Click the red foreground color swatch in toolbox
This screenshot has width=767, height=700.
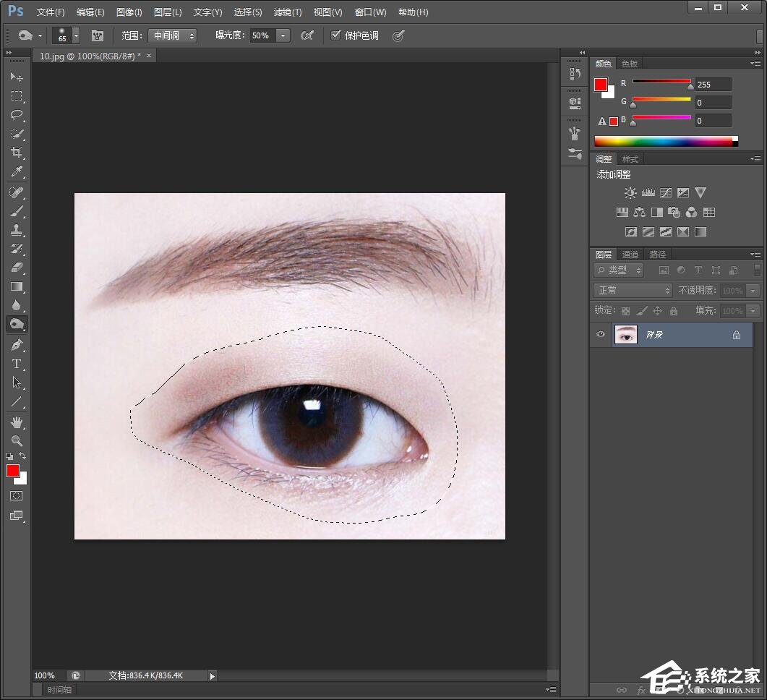click(x=12, y=471)
